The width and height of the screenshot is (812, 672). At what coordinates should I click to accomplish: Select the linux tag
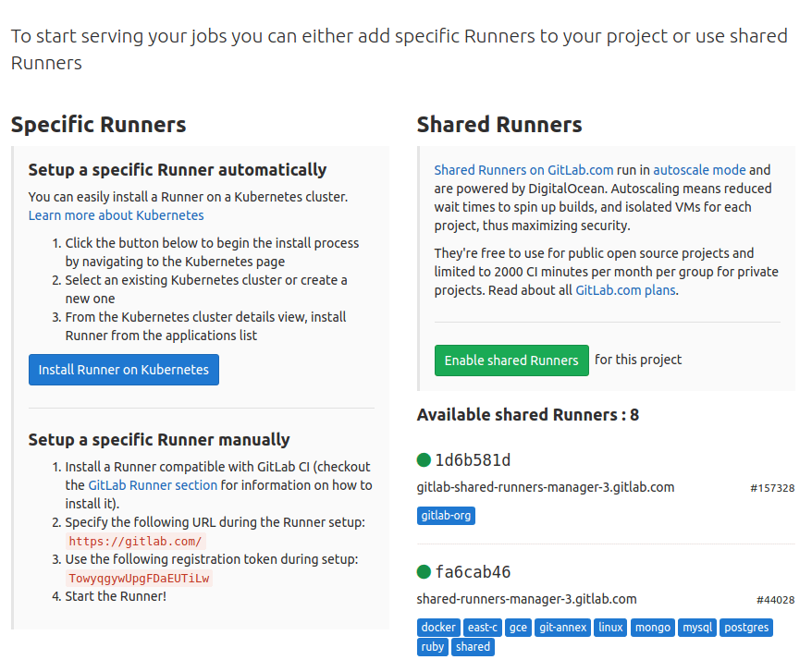click(x=610, y=628)
